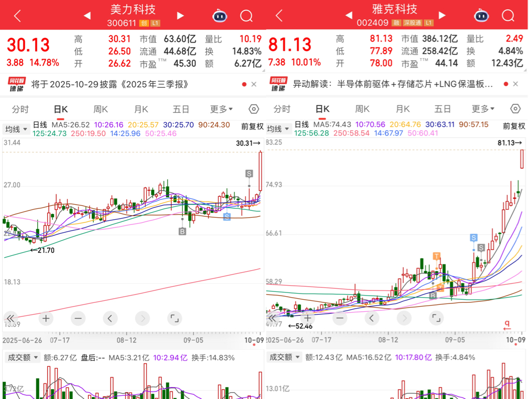Open 同花顺速递 logo in 雅克科技 panel
The height and width of the screenshot is (399, 532).
tap(279, 84)
